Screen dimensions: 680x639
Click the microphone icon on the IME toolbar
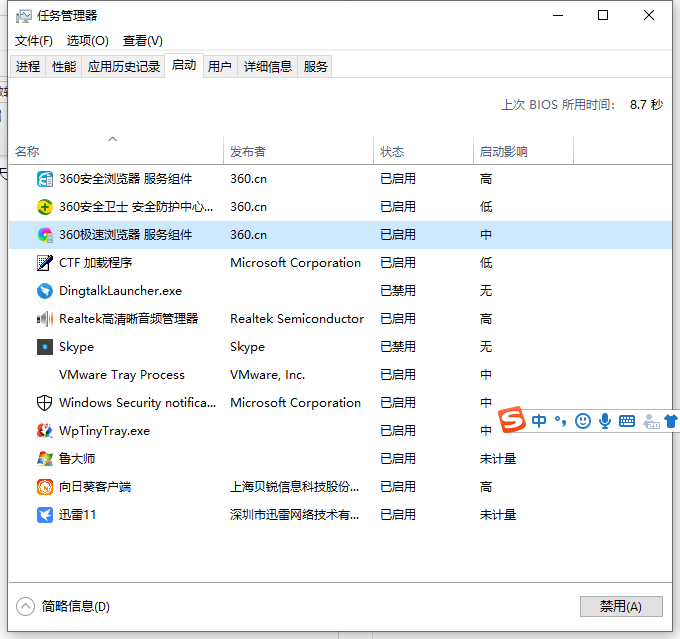coord(605,421)
